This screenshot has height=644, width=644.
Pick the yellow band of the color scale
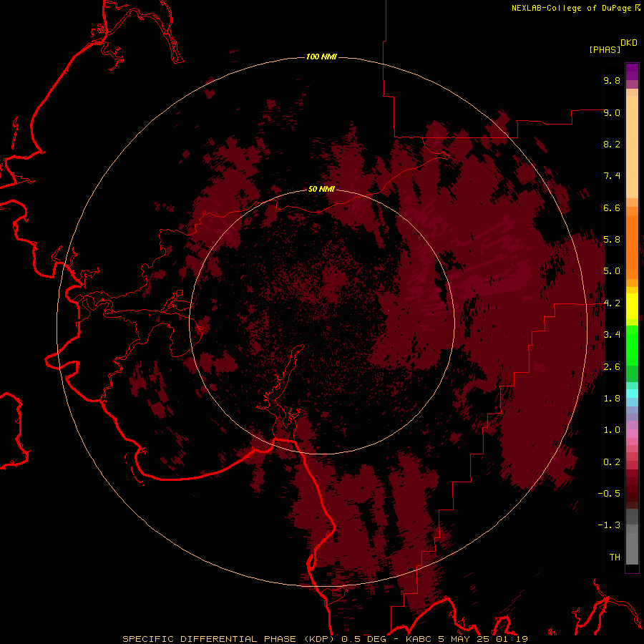coord(632,306)
